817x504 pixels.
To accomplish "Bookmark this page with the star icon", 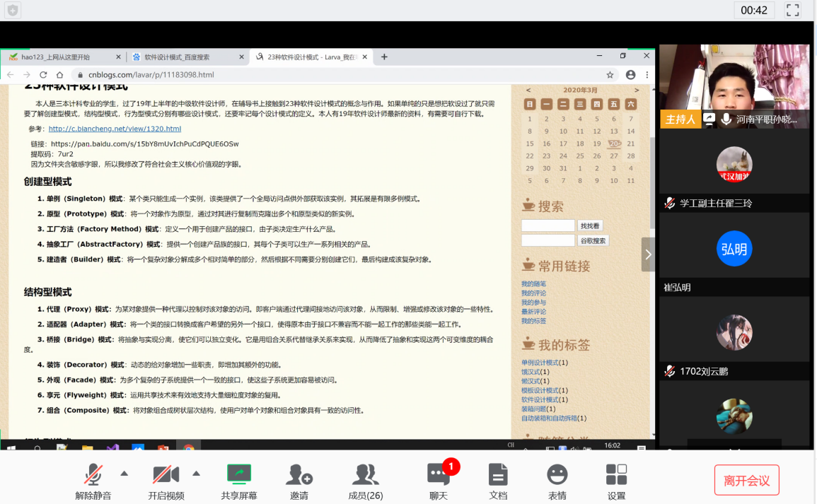I will [610, 75].
